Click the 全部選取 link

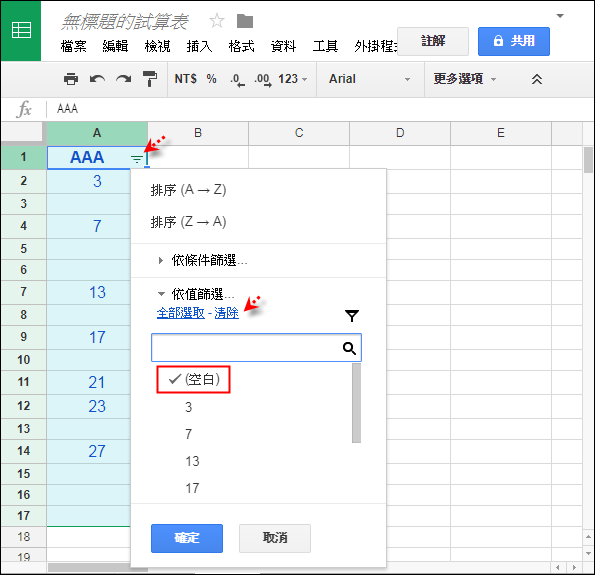(x=181, y=313)
